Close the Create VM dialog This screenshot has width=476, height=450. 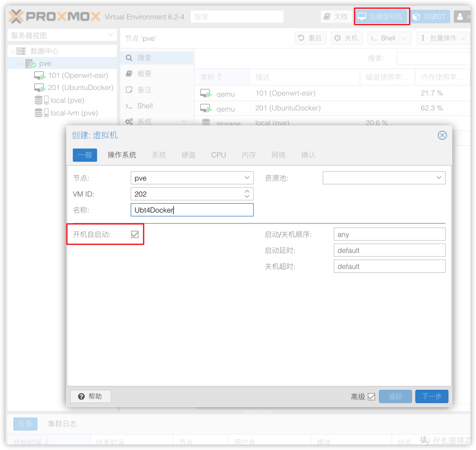[442, 135]
